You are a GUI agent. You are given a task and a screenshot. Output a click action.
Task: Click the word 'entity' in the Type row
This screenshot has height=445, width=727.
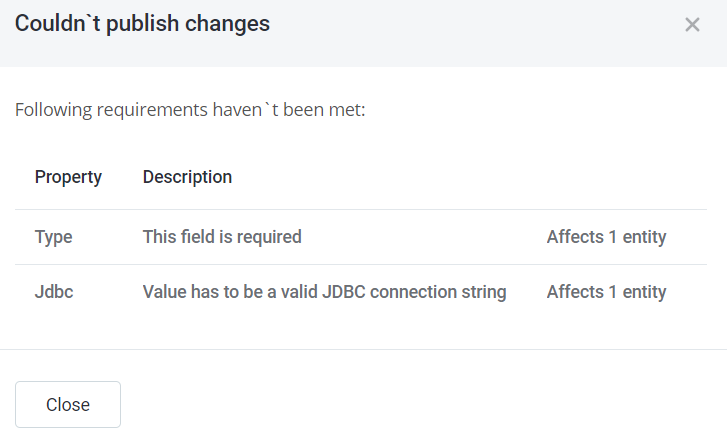[x=643, y=237]
